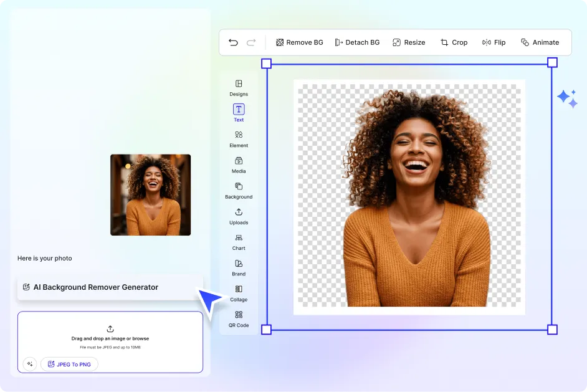
Task: Open the Background sidebar panel
Action: tap(239, 190)
